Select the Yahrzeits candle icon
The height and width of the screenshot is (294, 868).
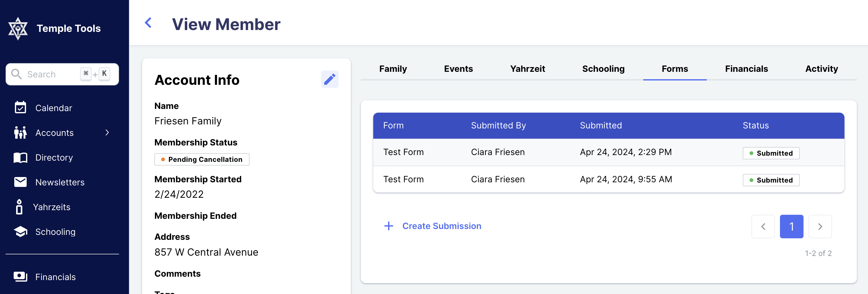(x=19, y=207)
